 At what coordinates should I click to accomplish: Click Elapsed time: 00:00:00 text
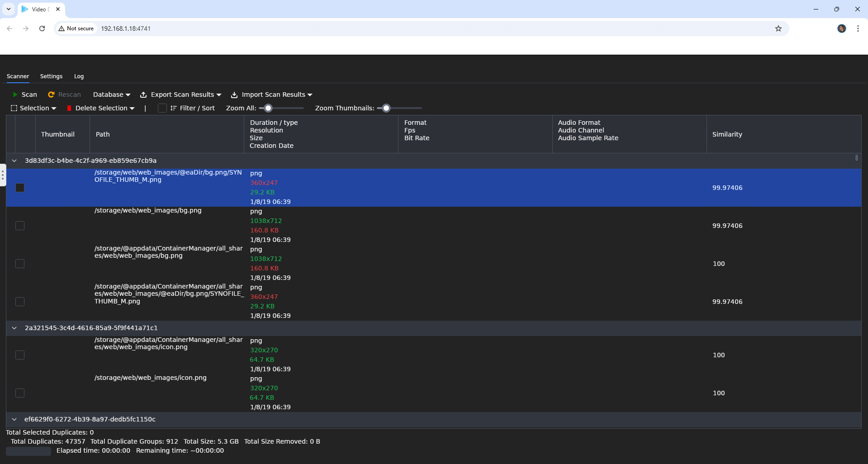point(93,450)
